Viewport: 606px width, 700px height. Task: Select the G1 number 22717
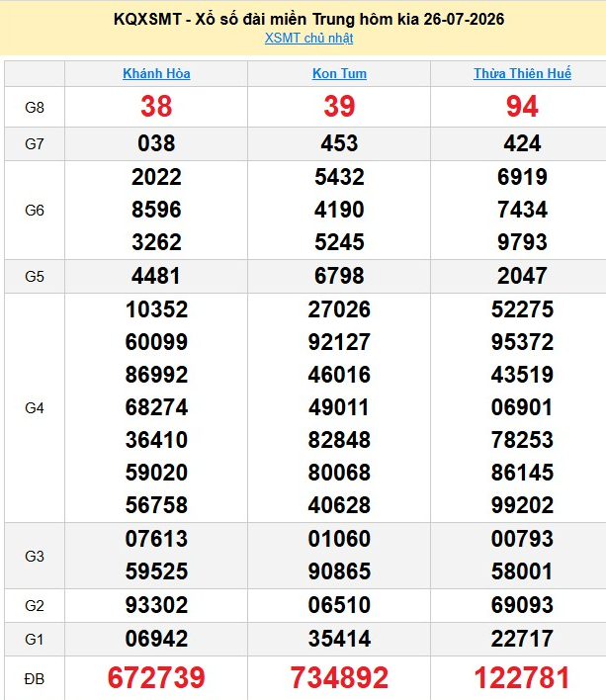click(522, 639)
